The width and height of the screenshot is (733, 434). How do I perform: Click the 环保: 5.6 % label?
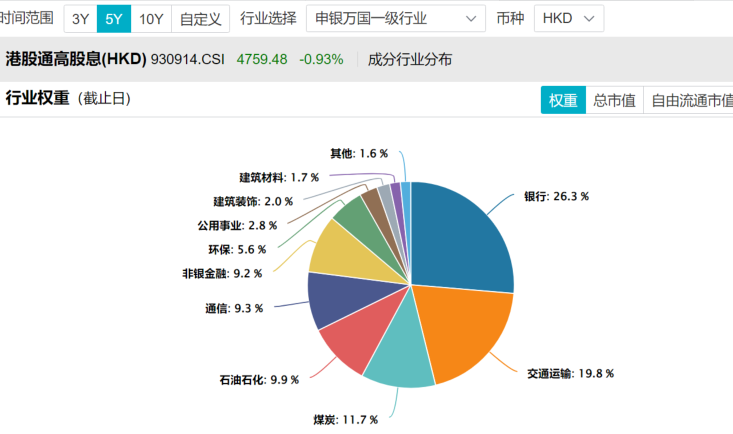coord(237,250)
